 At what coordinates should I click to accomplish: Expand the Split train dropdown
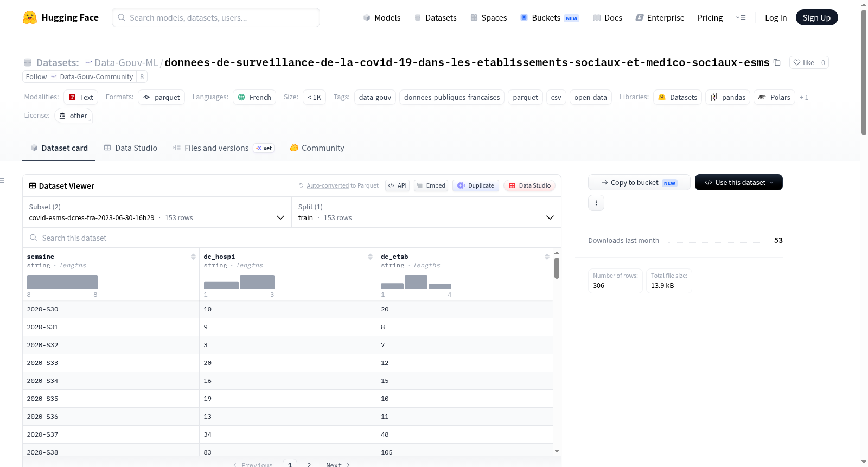tap(426, 212)
